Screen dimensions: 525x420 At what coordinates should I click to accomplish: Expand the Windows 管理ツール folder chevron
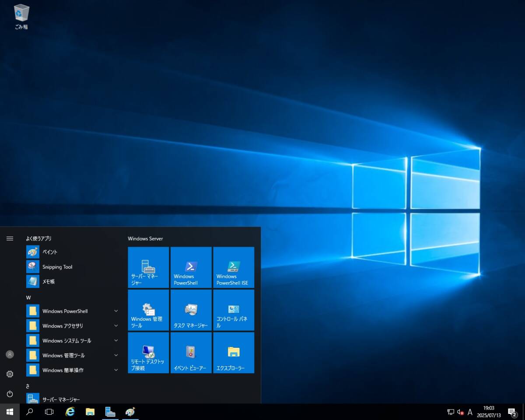[116, 355]
